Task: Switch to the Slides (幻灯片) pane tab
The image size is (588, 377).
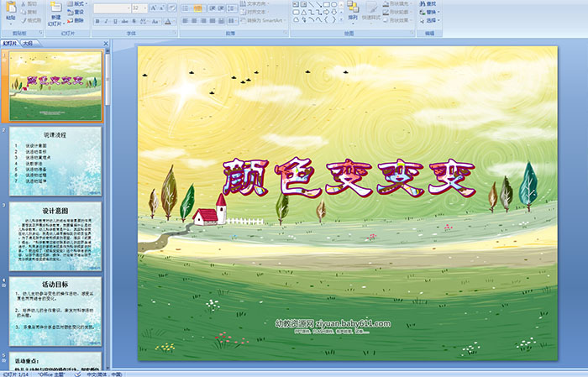Action: tap(10, 44)
